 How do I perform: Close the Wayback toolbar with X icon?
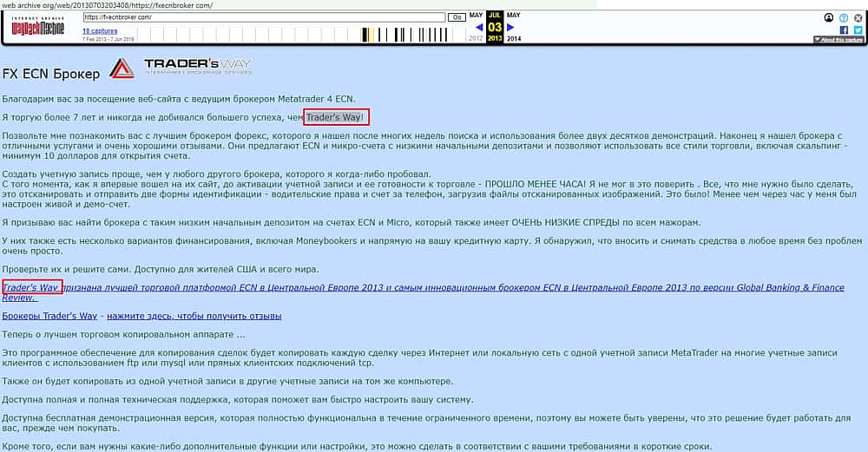tap(858, 17)
